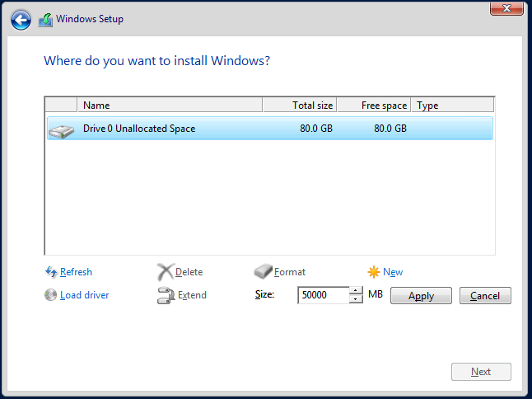The image size is (532, 399).
Task: Select the Drive 0 Unallocated Space row
Action: [x=270, y=129]
